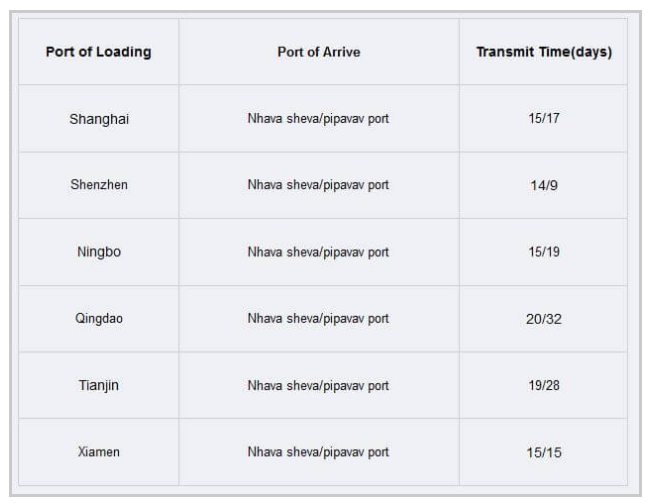
Task: Click the arrival port in the Shenzhen row
Action: click(x=319, y=185)
